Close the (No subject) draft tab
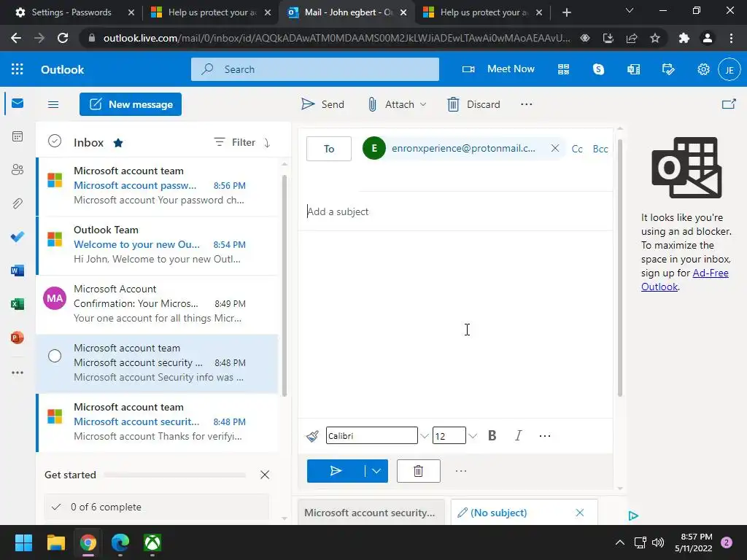The image size is (747, 560). click(x=580, y=513)
